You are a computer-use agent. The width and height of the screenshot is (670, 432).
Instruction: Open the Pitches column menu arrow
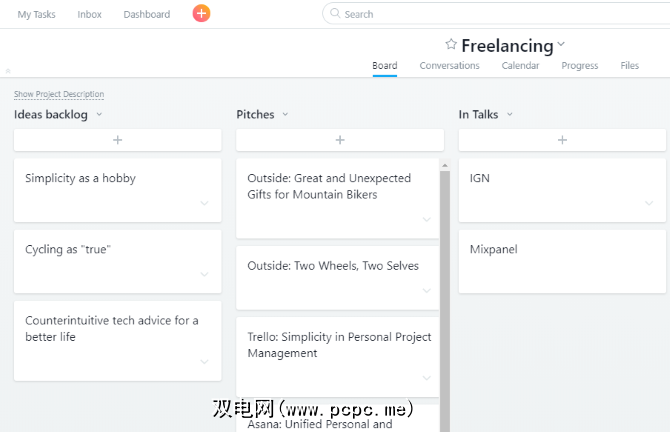point(285,115)
